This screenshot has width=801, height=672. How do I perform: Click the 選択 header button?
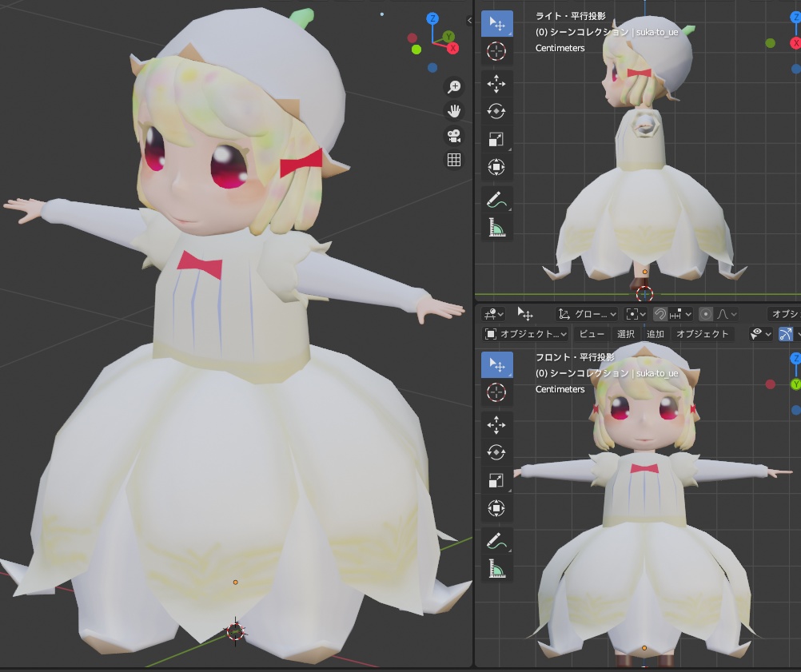coord(626,334)
